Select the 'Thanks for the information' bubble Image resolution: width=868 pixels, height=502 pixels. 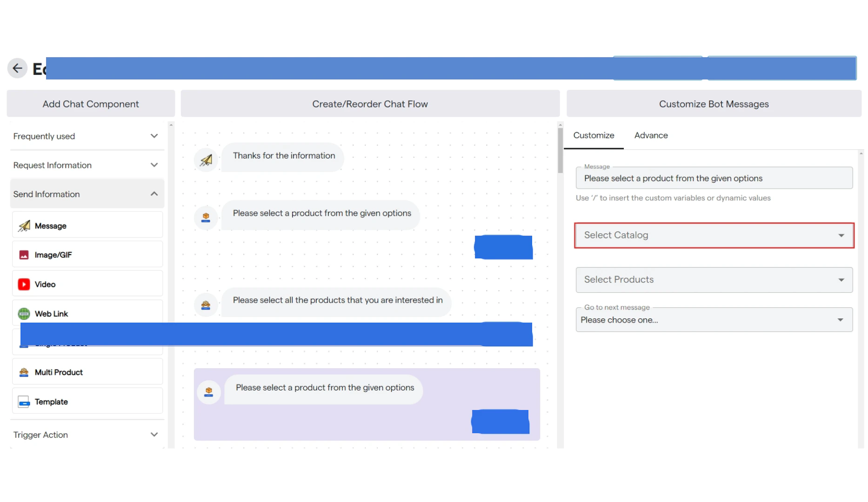tap(283, 157)
